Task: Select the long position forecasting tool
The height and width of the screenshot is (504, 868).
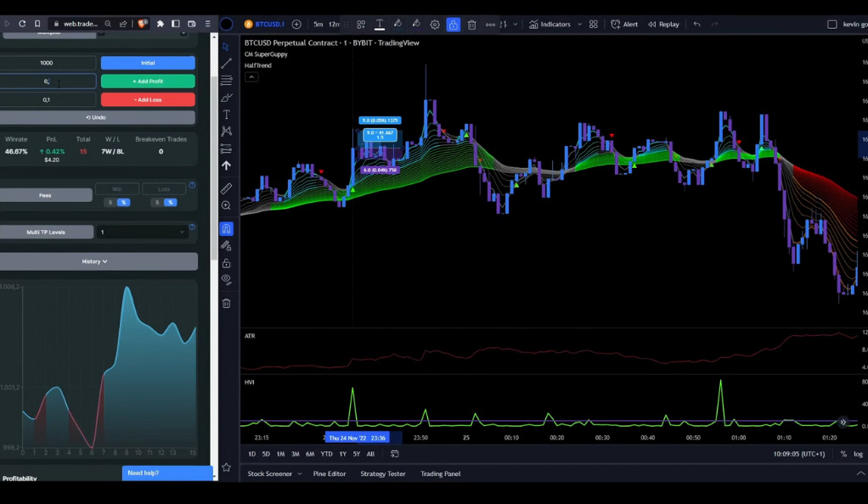Action: click(x=226, y=148)
